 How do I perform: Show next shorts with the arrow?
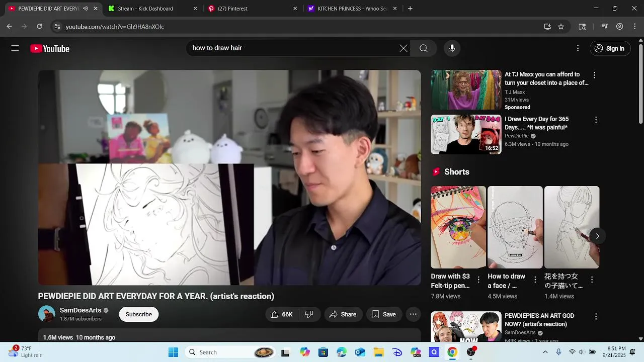click(x=597, y=236)
